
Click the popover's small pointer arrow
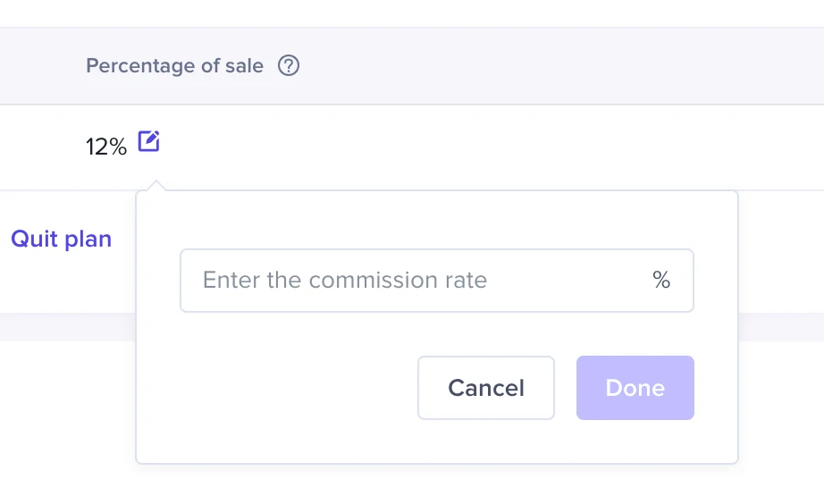[x=156, y=186]
